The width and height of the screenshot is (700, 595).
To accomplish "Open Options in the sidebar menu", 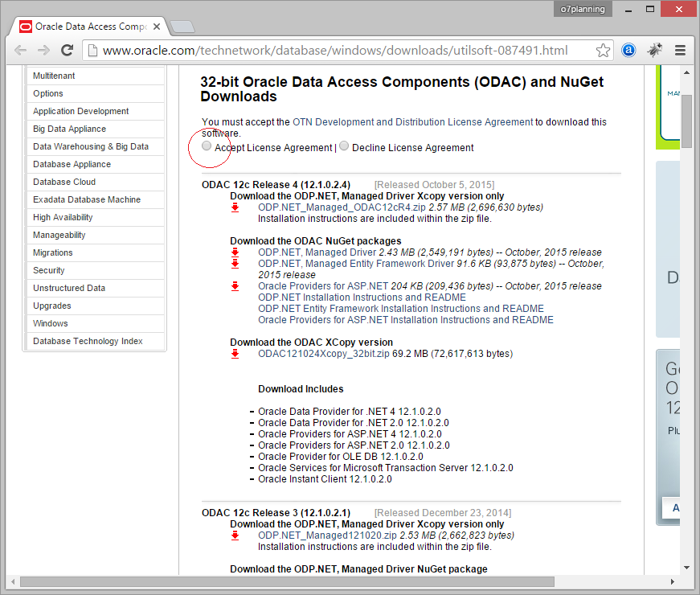I will click(x=96, y=93).
